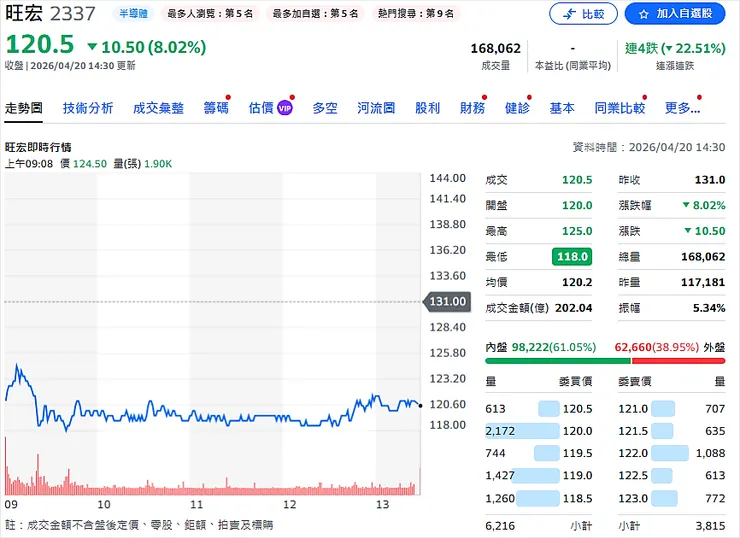Click the green 內盤 portion of ratio bar
The height and width of the screenshot is (538, 740).
[x=558, y=361]
